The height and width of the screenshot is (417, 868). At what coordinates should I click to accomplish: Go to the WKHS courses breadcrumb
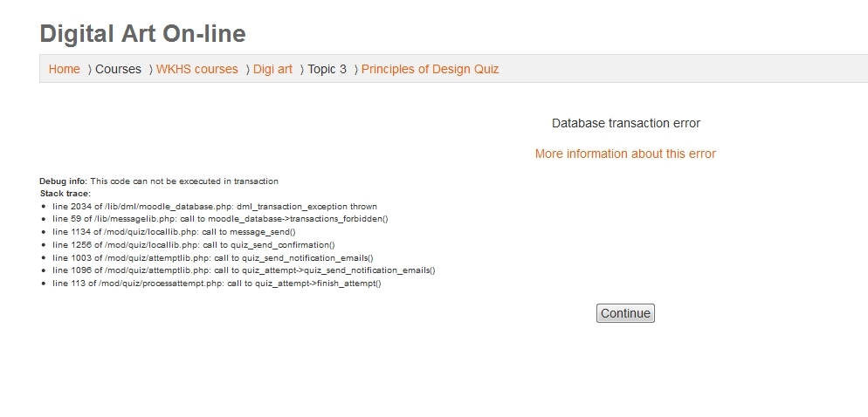[x=197, y=69]
